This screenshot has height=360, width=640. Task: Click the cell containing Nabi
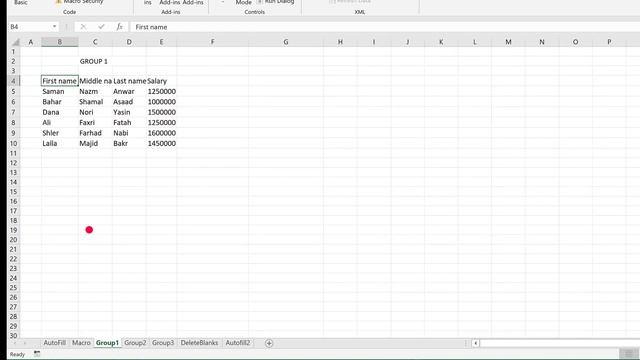129,133
